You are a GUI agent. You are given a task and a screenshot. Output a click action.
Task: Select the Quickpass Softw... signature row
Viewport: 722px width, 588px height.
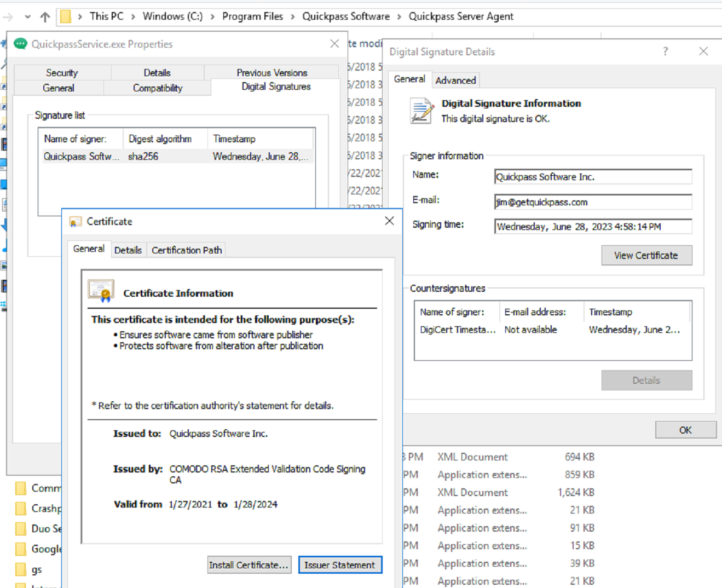point(176,157)
